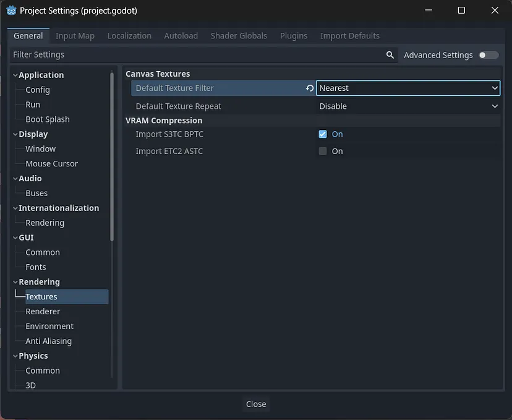The height and width of the screenshot is (420, 512).
Task: Click the Import S3TC BPTC label
Action: pyautogui.click(x=169, y=134)
